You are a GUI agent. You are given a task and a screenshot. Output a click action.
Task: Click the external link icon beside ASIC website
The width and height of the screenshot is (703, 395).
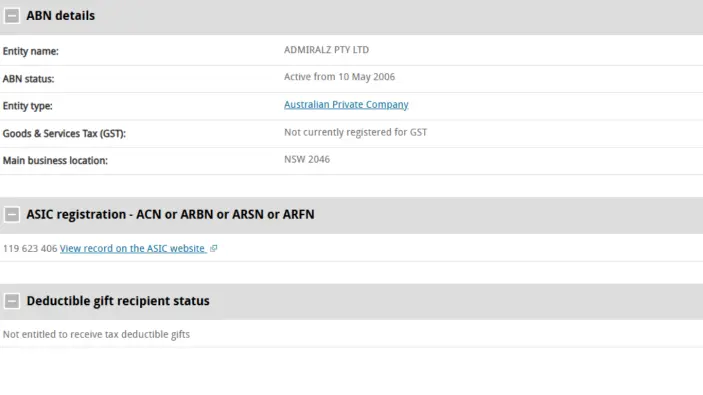pos(213,248)
